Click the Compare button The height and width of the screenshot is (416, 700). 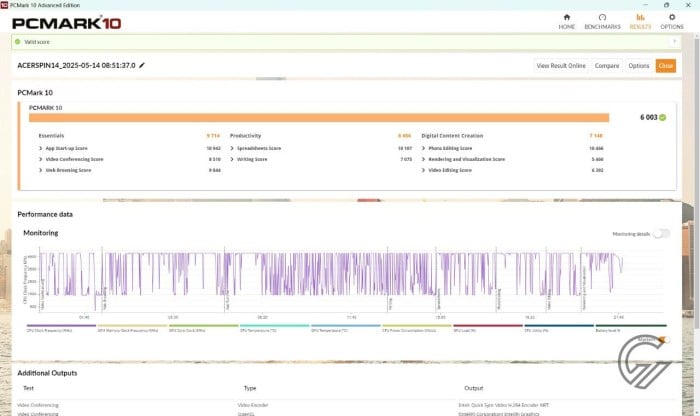pos(607,66)
